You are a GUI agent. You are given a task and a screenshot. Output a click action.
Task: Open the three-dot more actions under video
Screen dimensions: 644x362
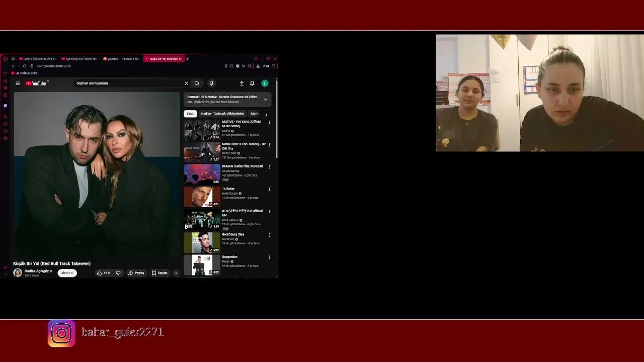[176, 273]
